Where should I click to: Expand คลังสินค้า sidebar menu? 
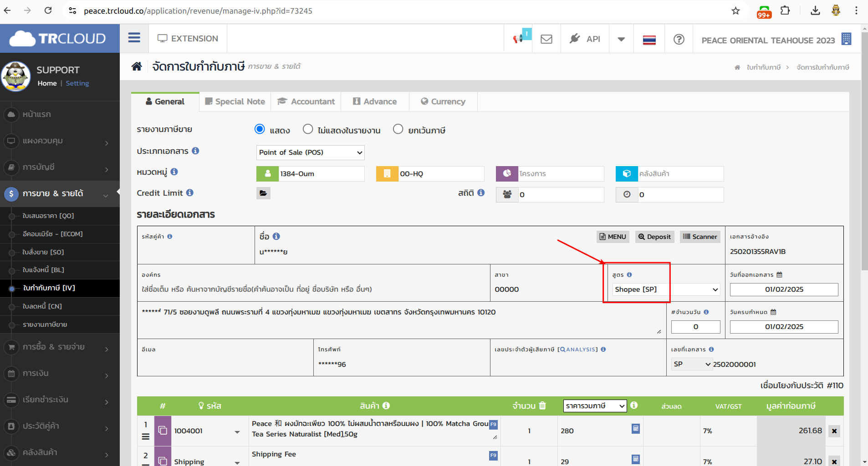click(x=60, y=453)
